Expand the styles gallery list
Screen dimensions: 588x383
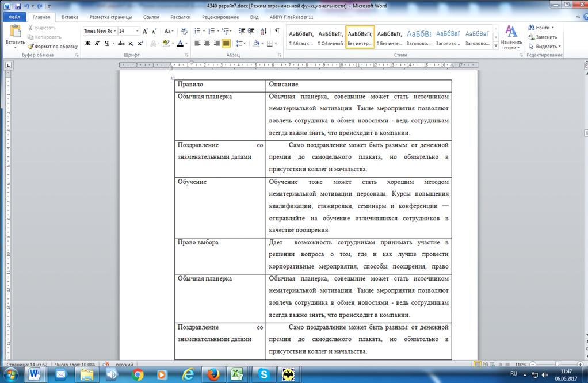point(496,46)
